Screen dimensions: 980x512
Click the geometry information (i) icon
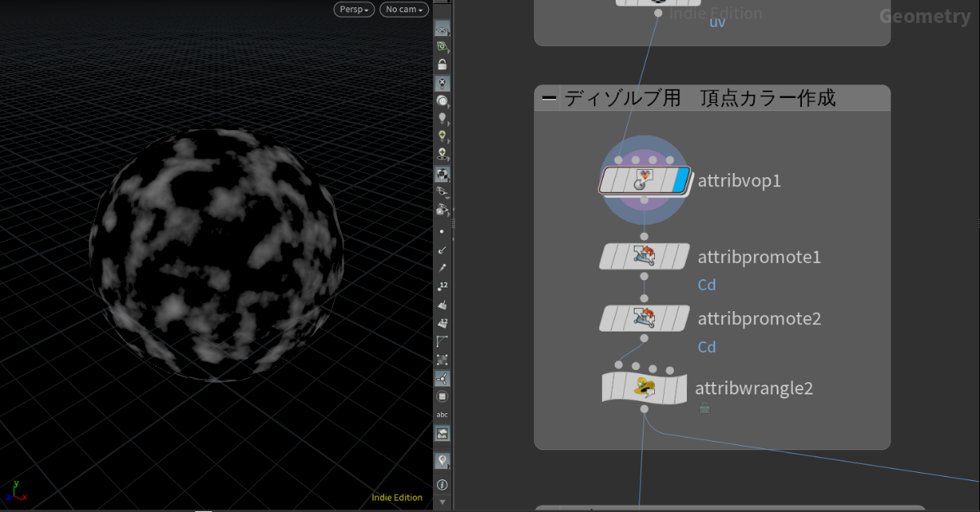click(443, 484)
